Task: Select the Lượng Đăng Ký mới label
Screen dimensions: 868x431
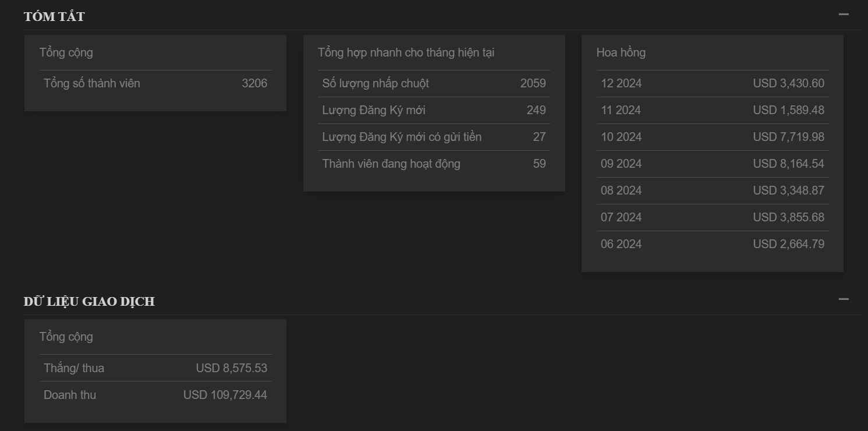Action: click(x=374, y=110)
